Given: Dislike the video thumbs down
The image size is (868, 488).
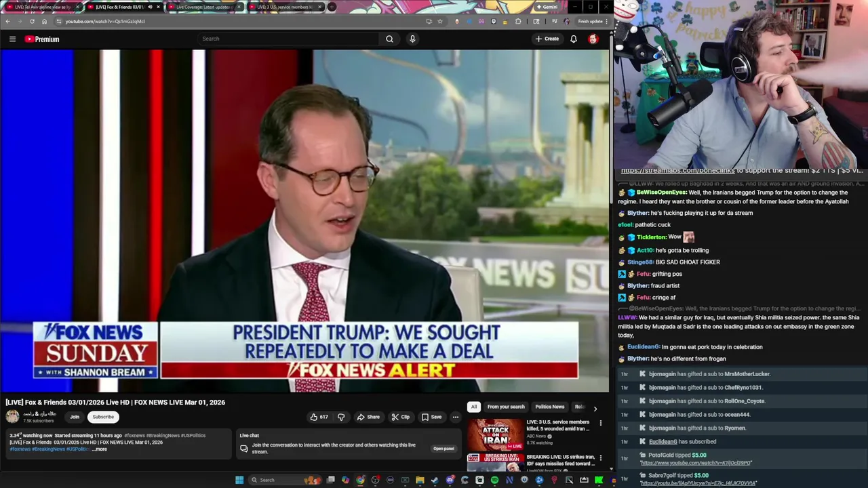Looking at the screenshot, I should [x=341, y=417].
